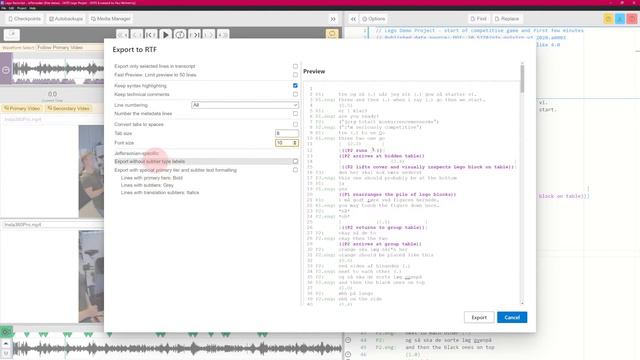The image size is (640, 360).
Task: Click the up-arrow icon beside the bottom waveform
Action: pos(6,344)
